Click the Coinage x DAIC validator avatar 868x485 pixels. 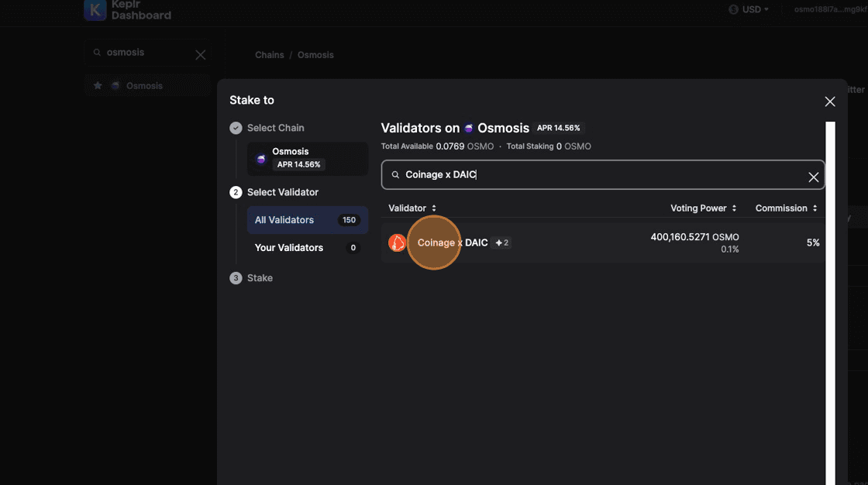(x=397, y=243)
